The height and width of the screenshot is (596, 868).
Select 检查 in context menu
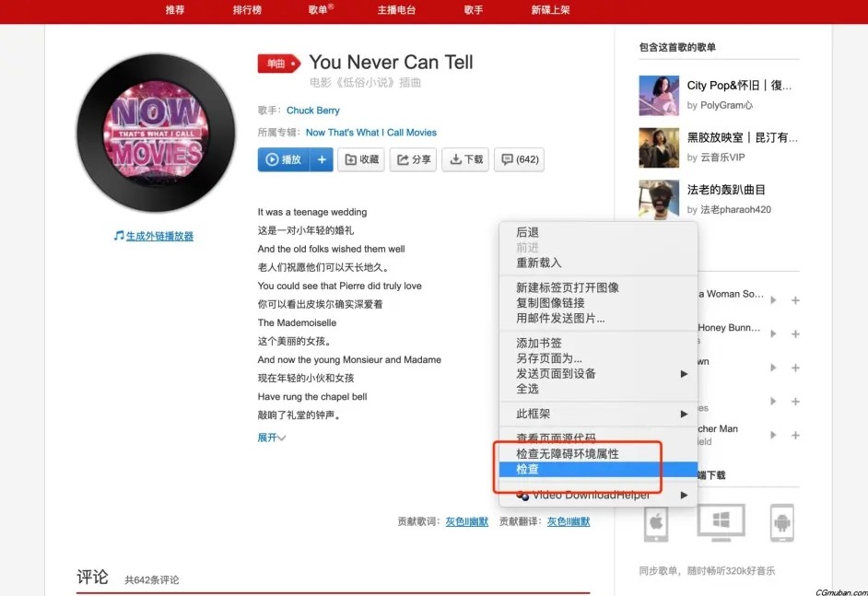[x=598, y=469]
